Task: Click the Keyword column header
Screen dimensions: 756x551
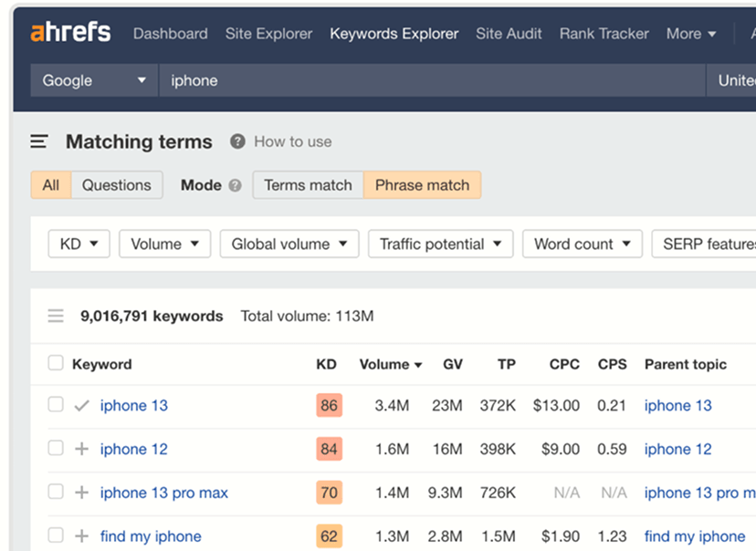Action: coord(101,365)
